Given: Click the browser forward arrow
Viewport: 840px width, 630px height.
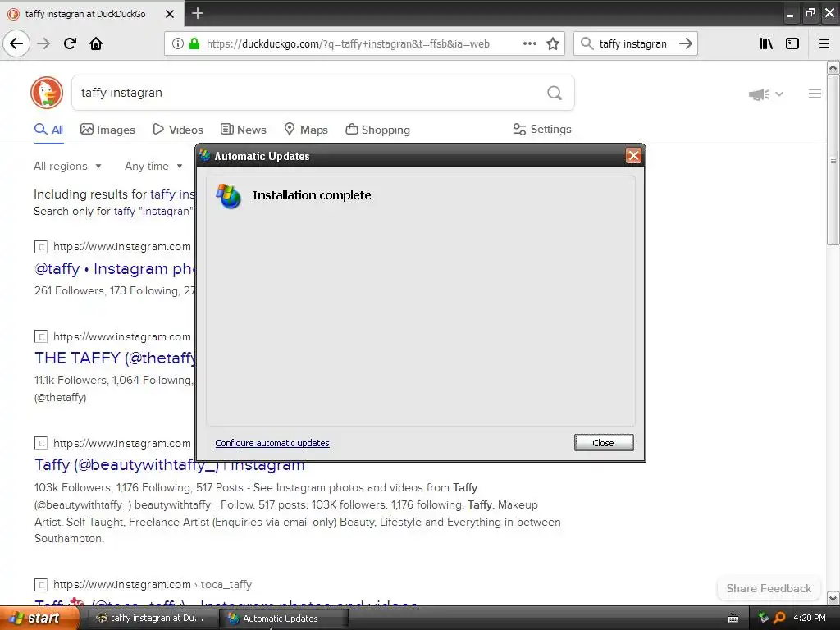Looking at the screenshot, I should coord(43,43).
